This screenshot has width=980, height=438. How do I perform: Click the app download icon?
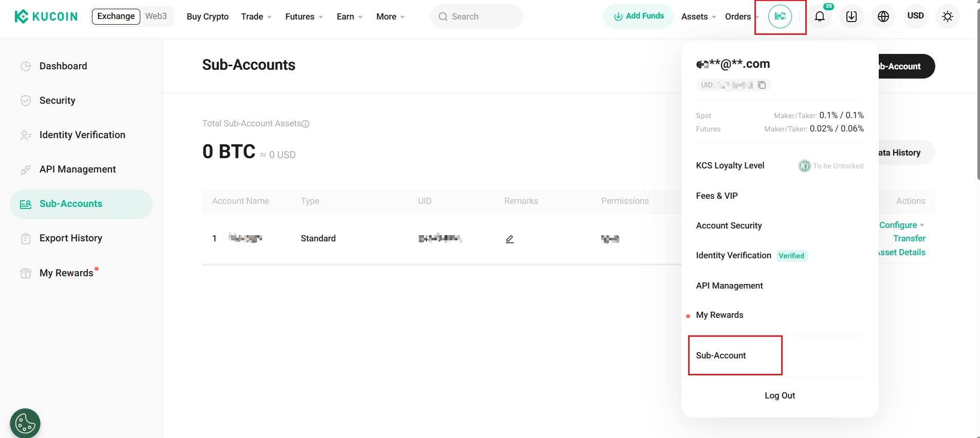tap(852, 16)
